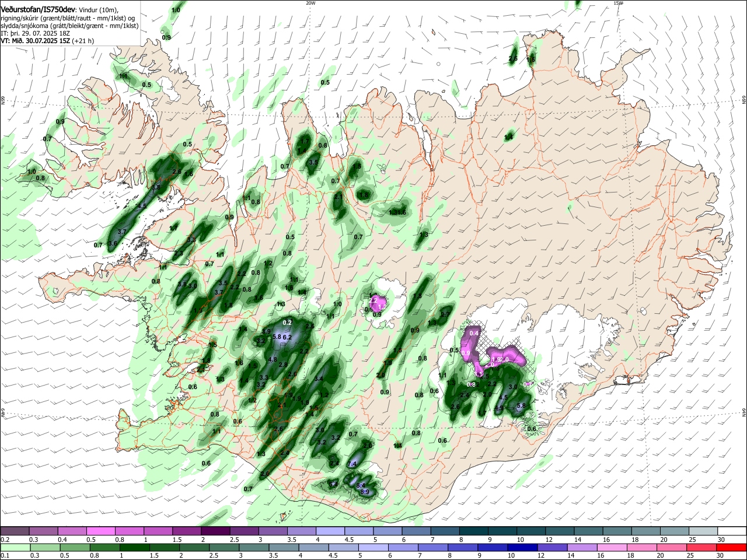Click the 7.4 precipitation value on the map

click(352, 464)
